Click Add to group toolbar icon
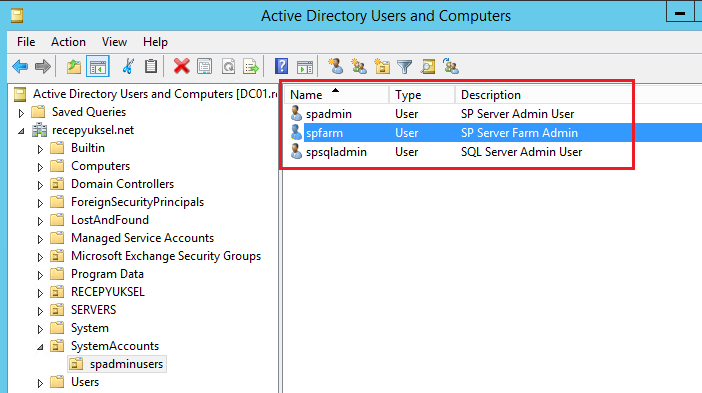 [x=451, y=66]
